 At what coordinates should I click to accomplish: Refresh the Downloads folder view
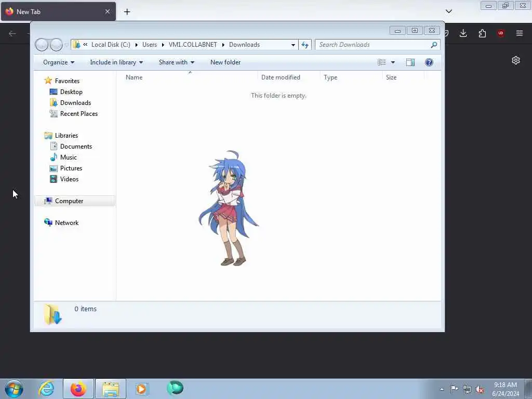[304, 45]
